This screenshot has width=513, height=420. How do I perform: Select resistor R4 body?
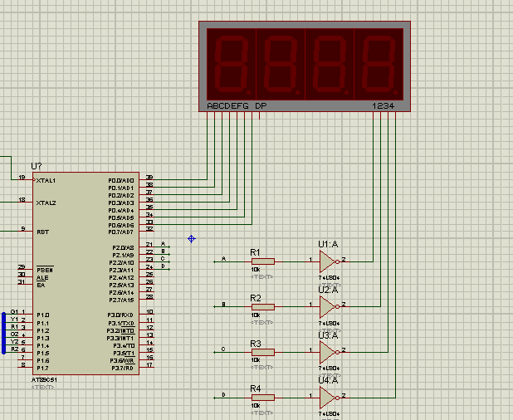(263, 398)
